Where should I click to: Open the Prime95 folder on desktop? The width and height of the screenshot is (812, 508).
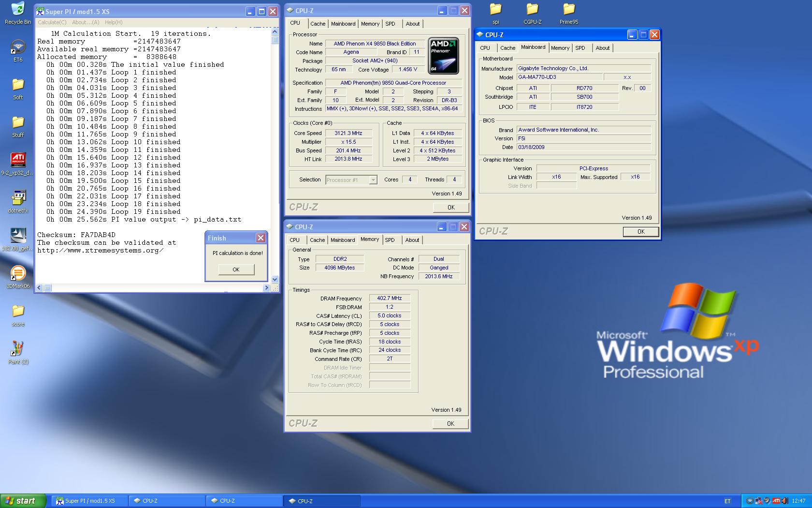569,13
